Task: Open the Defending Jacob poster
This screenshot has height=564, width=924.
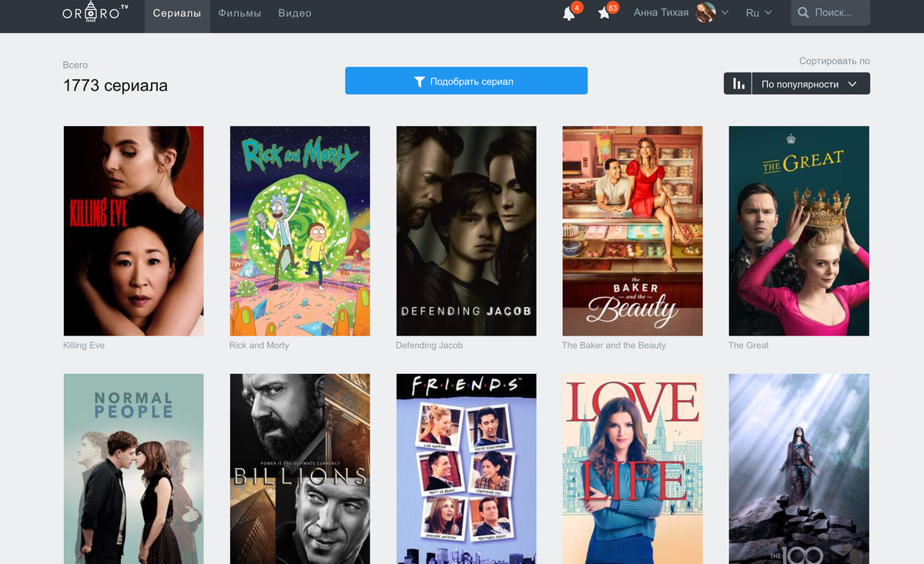Action: [466, 231]
